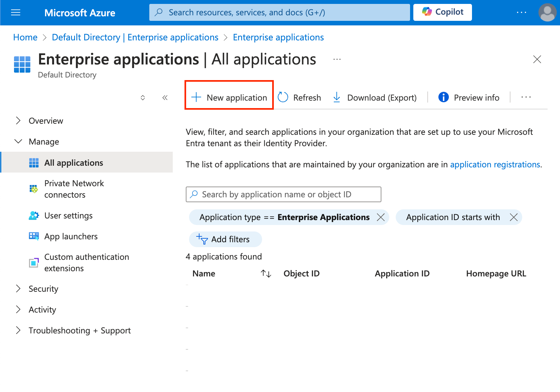Viewport: 560px width, 392px height.
Task: Open the user account avatar menu
Action: click(548, 12)
